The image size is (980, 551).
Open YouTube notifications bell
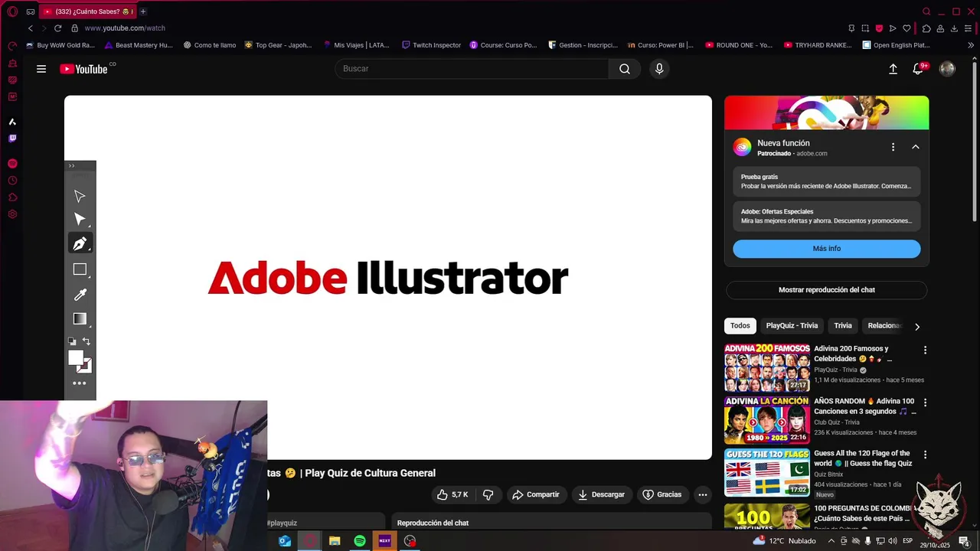pyautogui.click(x=918, y=69)
